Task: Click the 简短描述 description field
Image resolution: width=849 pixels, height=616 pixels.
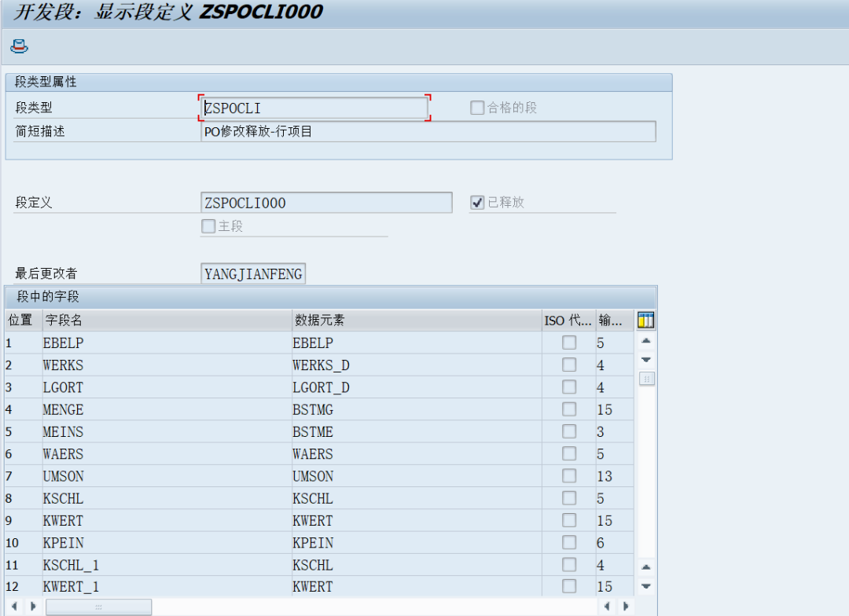Action: tap(428, 131)
